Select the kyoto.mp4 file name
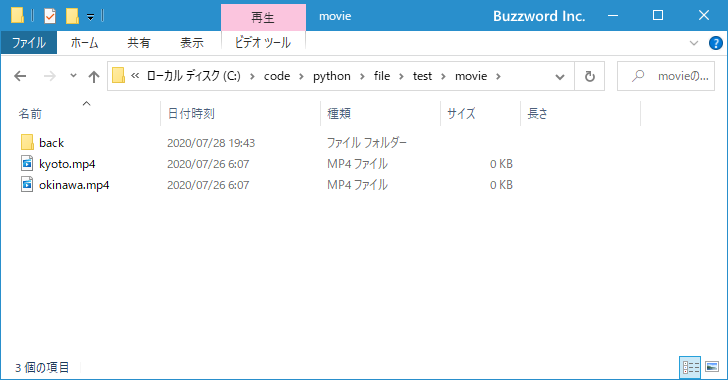The image size is (728, 380). (67, 164)
